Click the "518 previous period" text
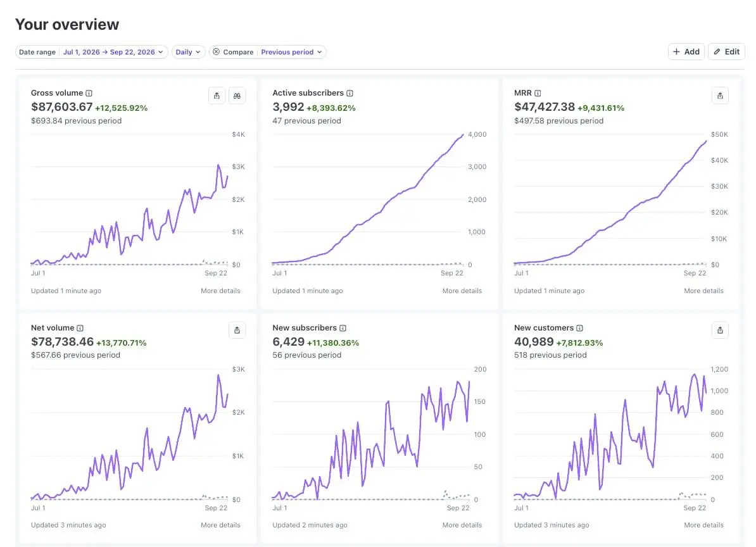This screenshot has width=756, height=547. pyautogui.click(x=550, y=355)
